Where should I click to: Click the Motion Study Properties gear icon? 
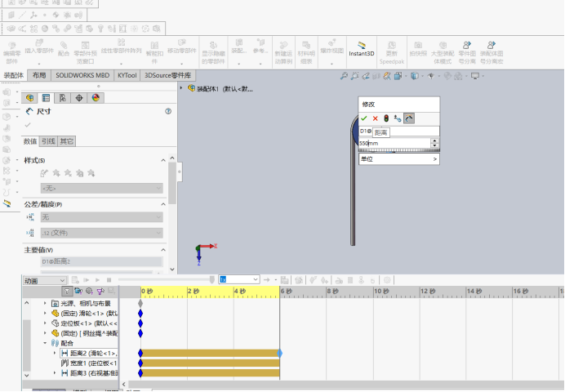pyautogui.click(x=387, y=280)
